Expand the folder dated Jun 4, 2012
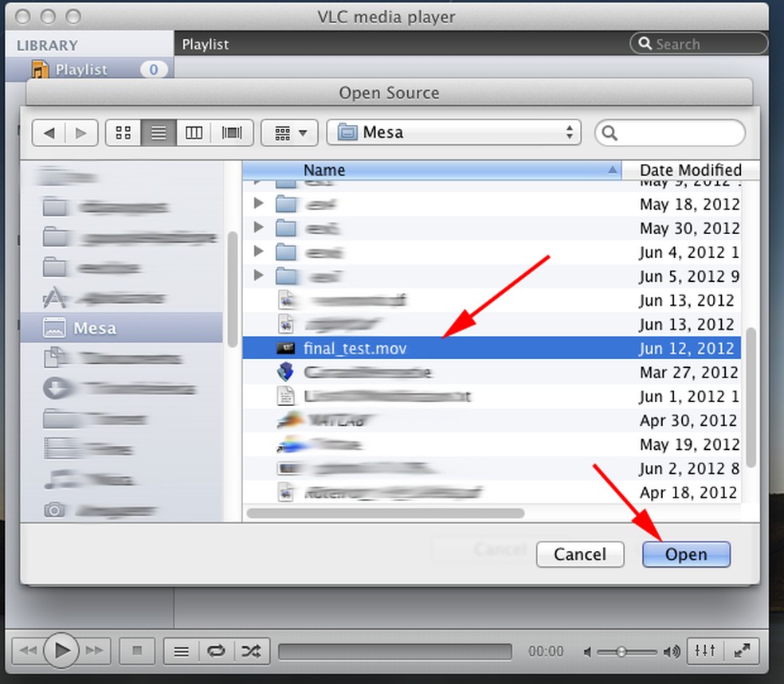The height and width of the screenshot is (684, 784). 258,251
